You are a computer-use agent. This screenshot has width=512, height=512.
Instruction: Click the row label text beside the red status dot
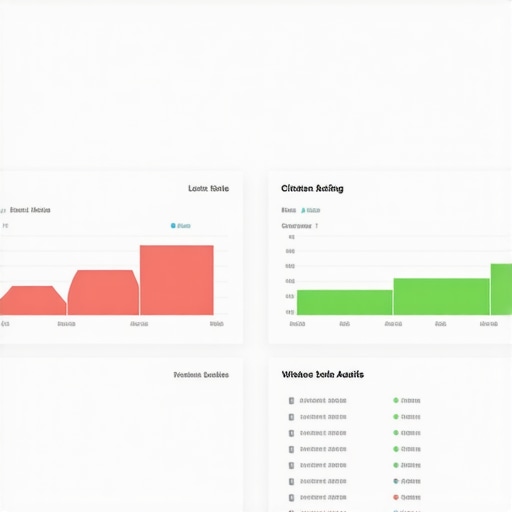[323, 497]
